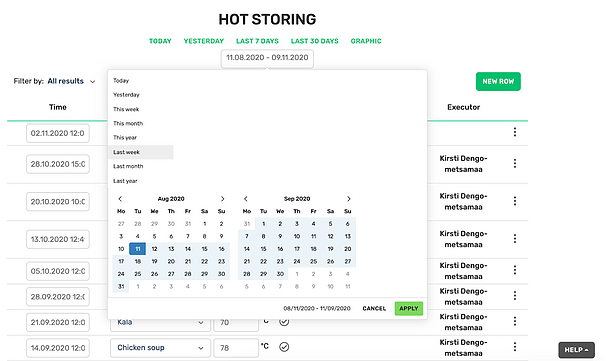Open the HELP widget
Viewport: 607px width, 361px height.
point(576,350)
